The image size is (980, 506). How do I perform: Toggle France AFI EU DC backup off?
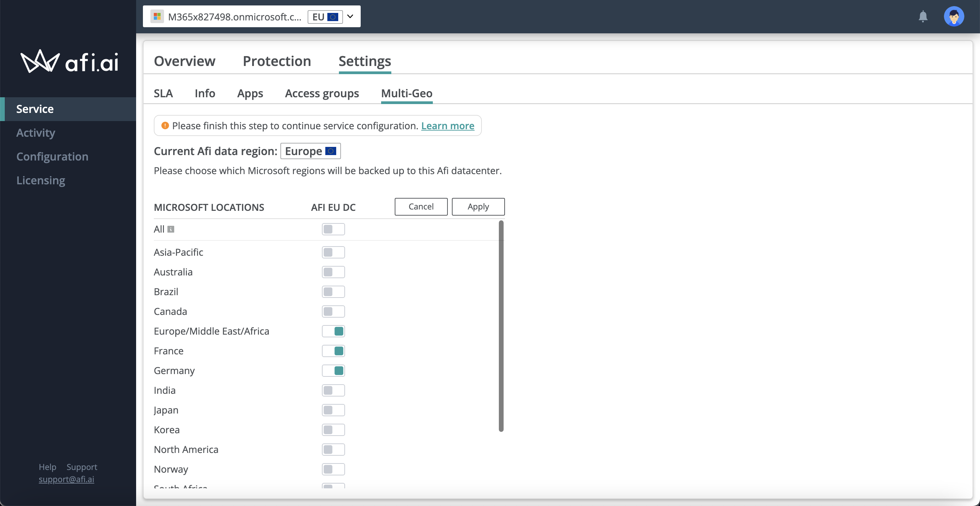click(333, 351)
